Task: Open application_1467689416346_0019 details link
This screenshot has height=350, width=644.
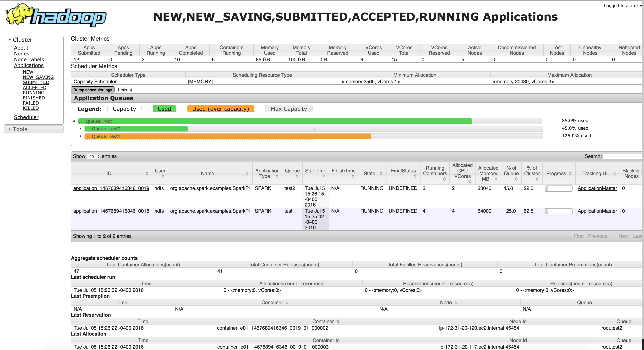Action: point(111,188)
